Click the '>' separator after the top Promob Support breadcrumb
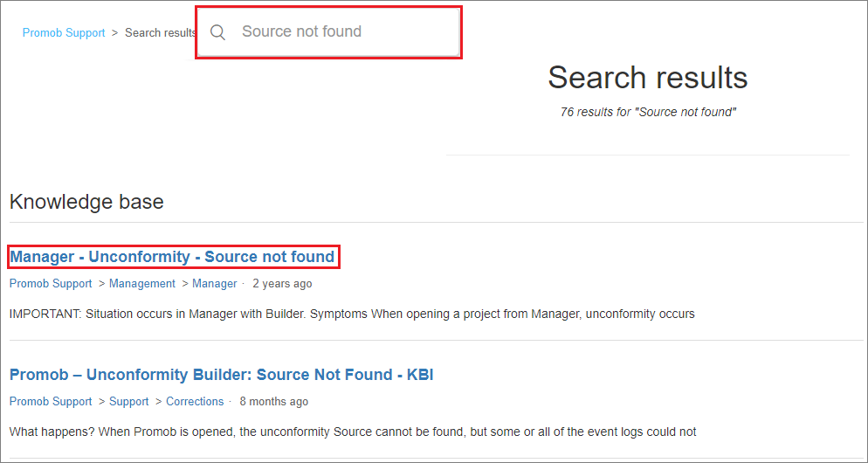Image resolution: width=868 pixels, height=463 pixels. point(115,32)
